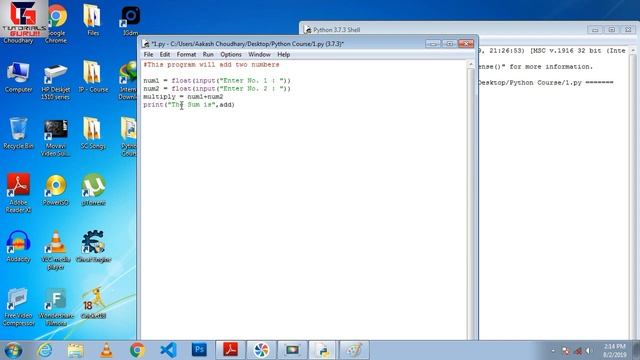640x360 pixels.
Task: Click the Python 3.7.3 Shell window title
Action: pyautogui.click(x=337, y=30)
